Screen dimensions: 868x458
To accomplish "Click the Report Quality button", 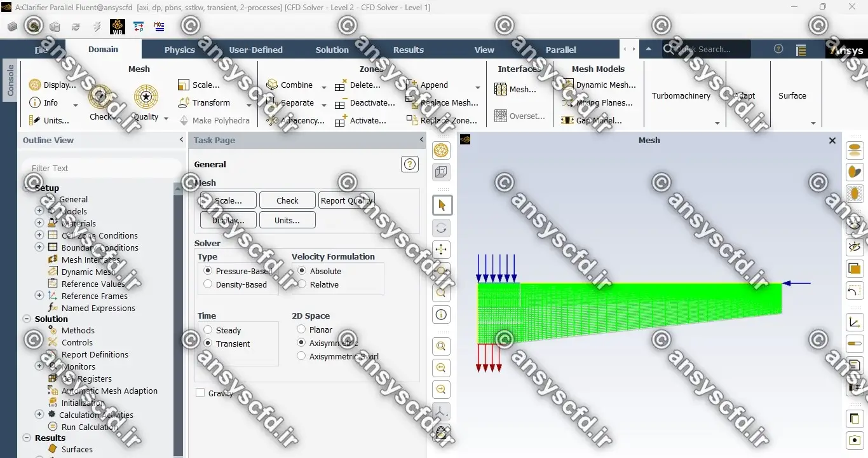I will click(x=346, y=200).
